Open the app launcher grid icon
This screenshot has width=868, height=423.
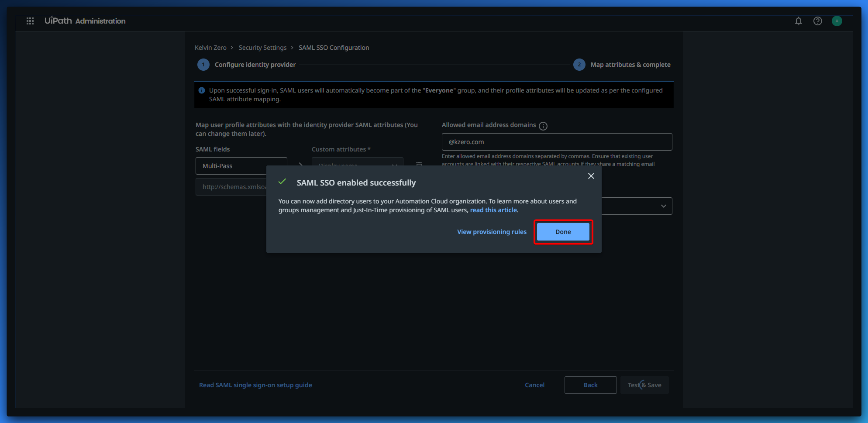[x=30, y=21]
